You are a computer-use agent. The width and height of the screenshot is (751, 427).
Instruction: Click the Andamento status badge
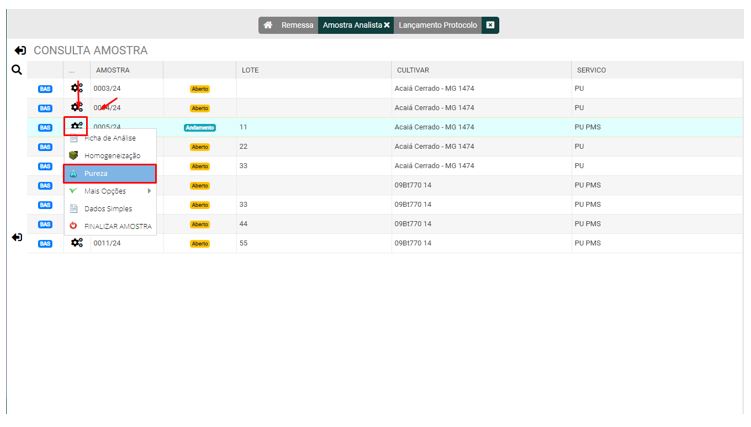point(199,128)
